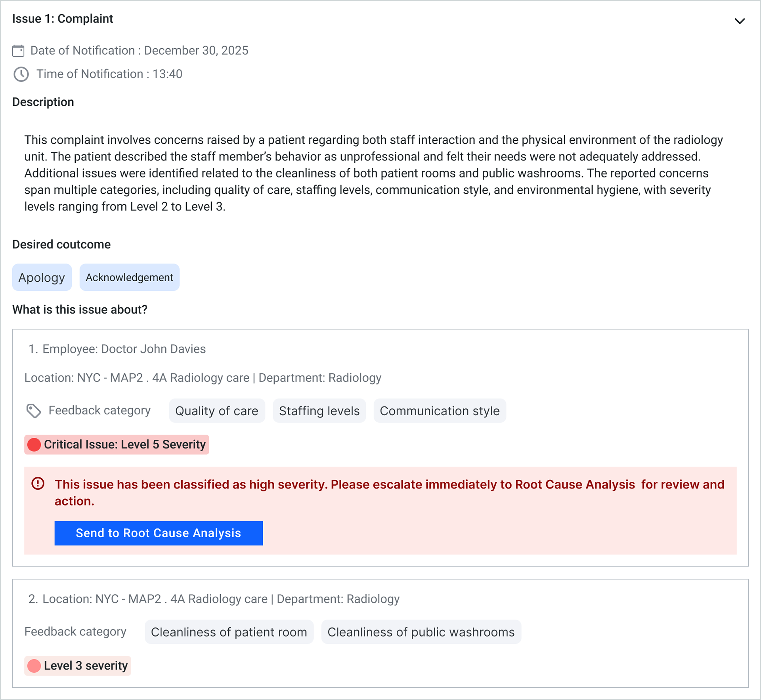Click the Critical Issue: Level 5 Severity label

point(125,444)
